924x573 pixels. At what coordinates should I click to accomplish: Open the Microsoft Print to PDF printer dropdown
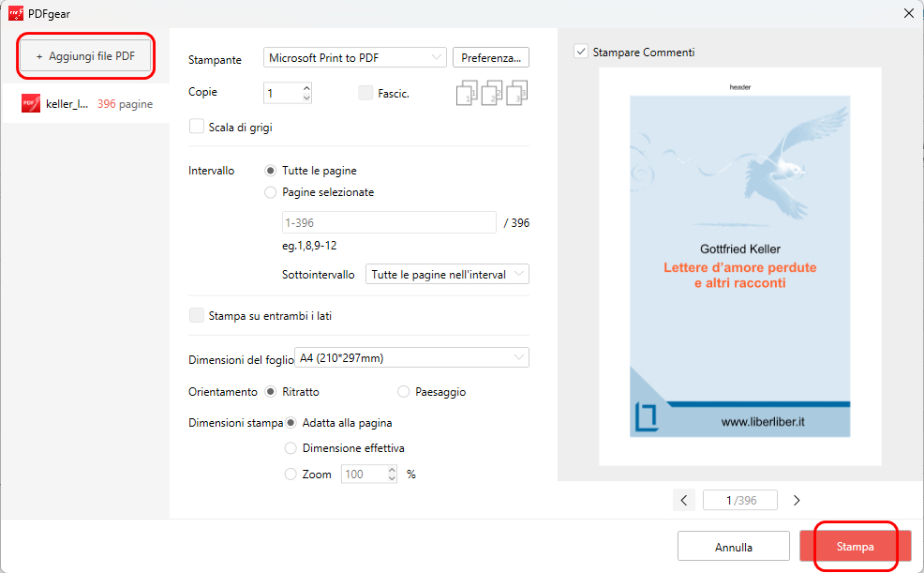click(354, 57)
